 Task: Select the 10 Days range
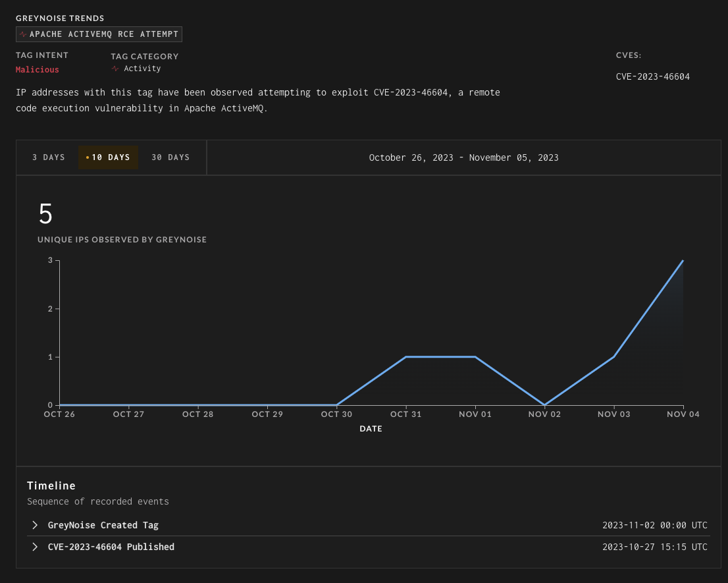coord(109,157)
